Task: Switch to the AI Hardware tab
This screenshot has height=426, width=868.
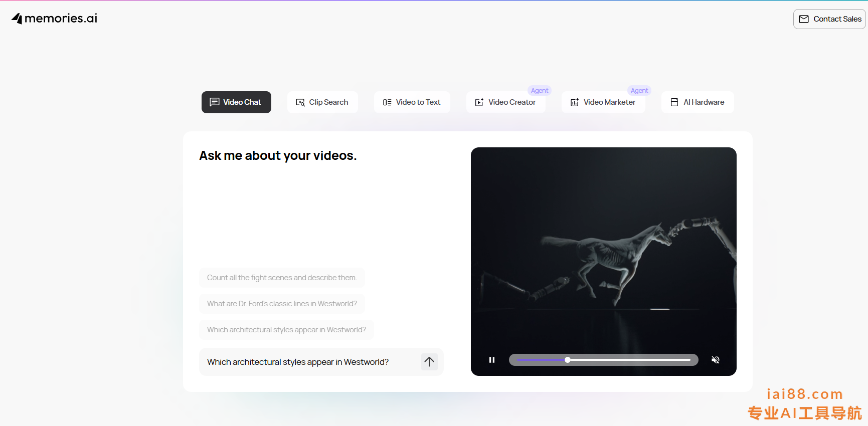Action: pyautogui.click(x=698, y=102)
